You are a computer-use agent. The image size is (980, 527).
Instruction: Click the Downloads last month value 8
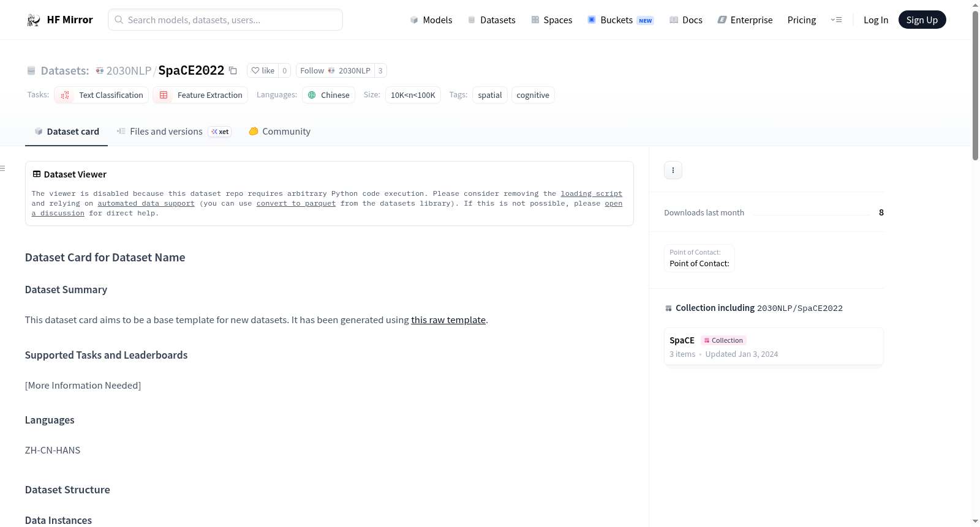click(881, 212)
